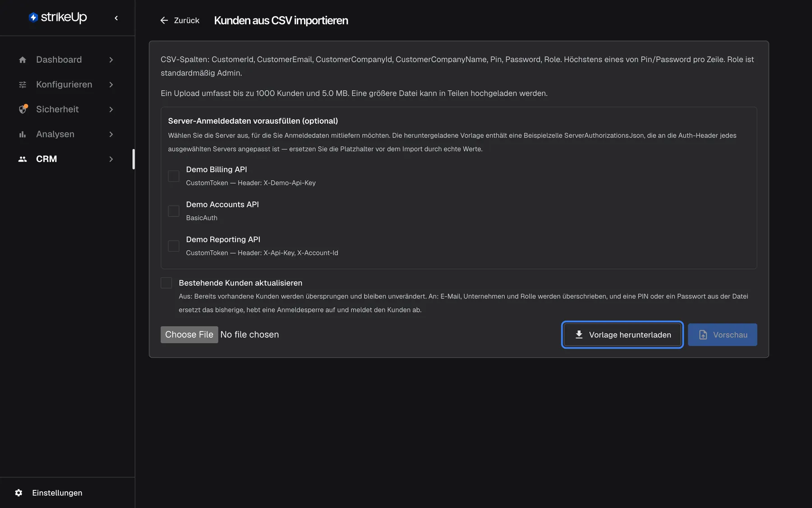
Task: Click the Analysen bar chart icon
Action: tap(23, 134)
